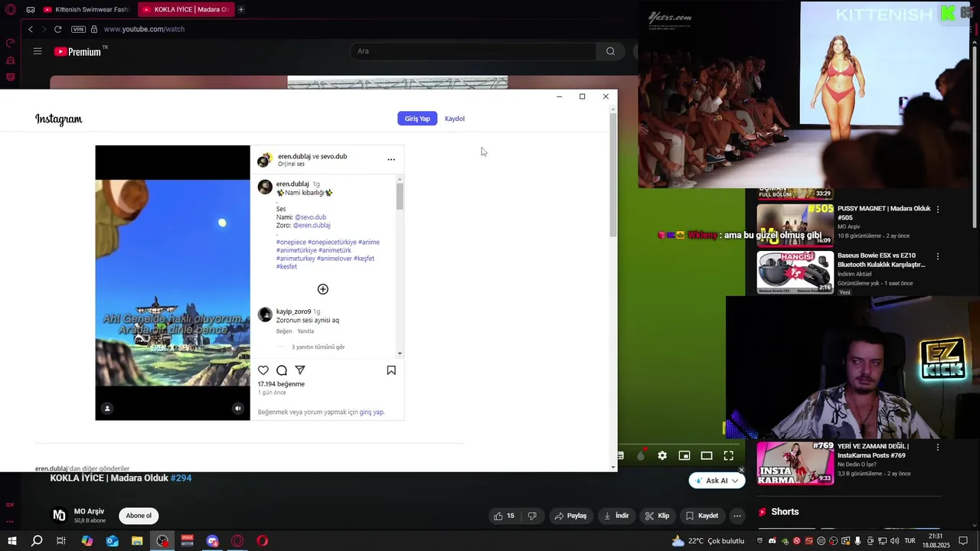
Task: Open the VR player icon in the tab bar
Action: 31,9
